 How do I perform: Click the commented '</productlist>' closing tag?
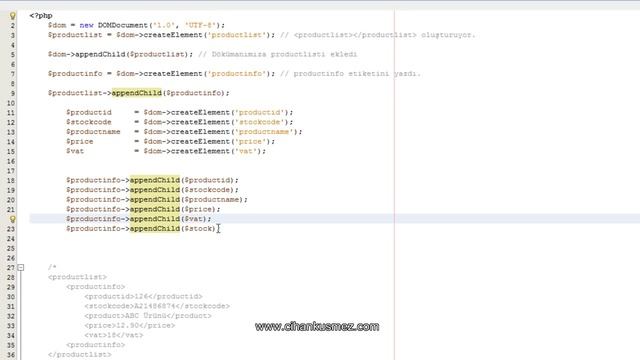[80, 355]
